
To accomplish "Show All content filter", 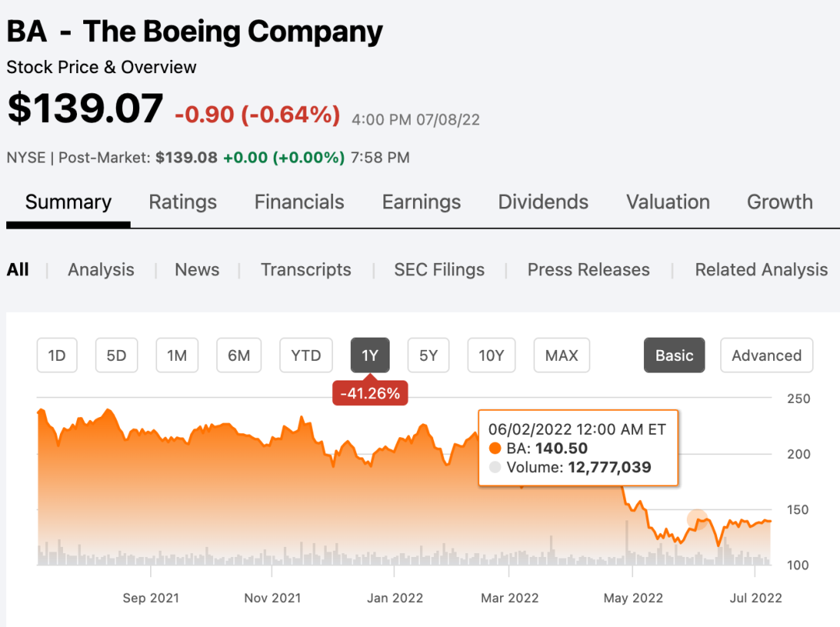I will (18, 269).
